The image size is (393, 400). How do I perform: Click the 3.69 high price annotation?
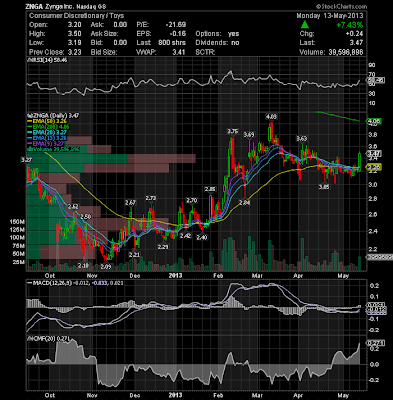point(249,135)
